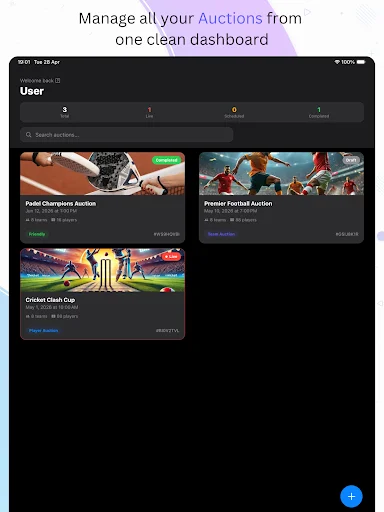Click the May 1 date on Cricket card

(52, 307)
